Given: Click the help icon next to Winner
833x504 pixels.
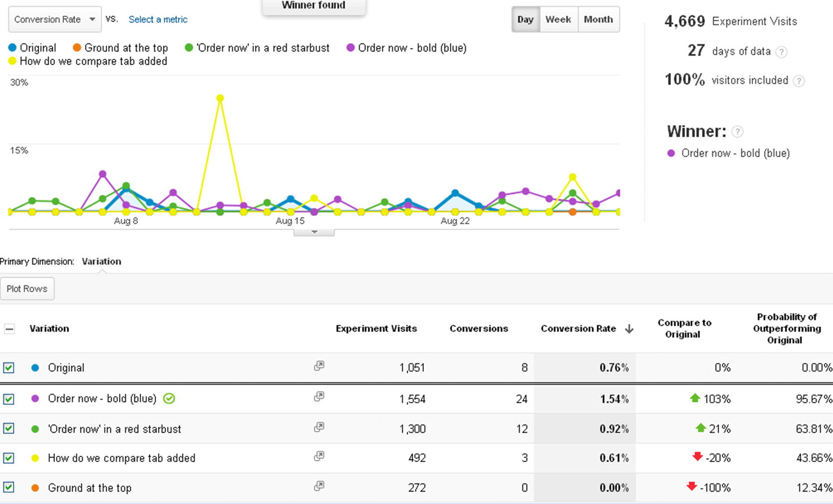Looking at the screenshot, I should (737, 132).
